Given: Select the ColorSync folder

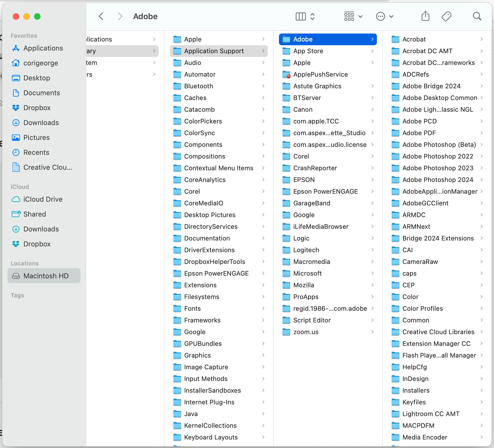Looking at the screenshot, I should pyautogui.click(x=219, y=133).
